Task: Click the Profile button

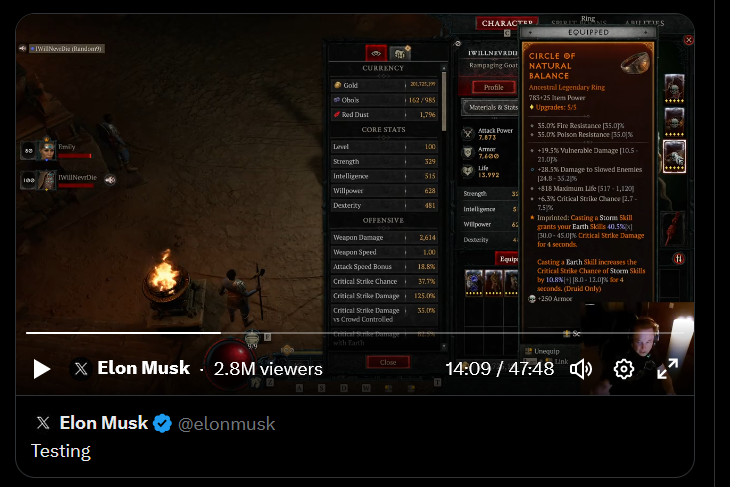Action: (493, 87)
